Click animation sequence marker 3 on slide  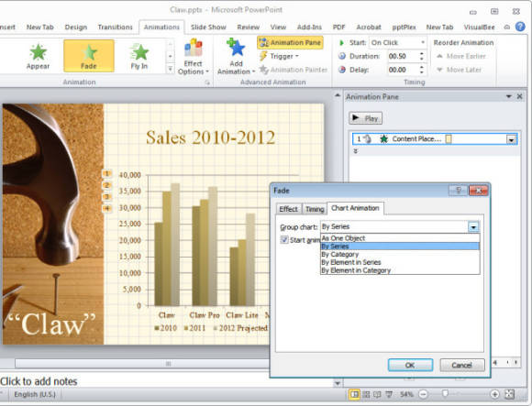point(107,197)
